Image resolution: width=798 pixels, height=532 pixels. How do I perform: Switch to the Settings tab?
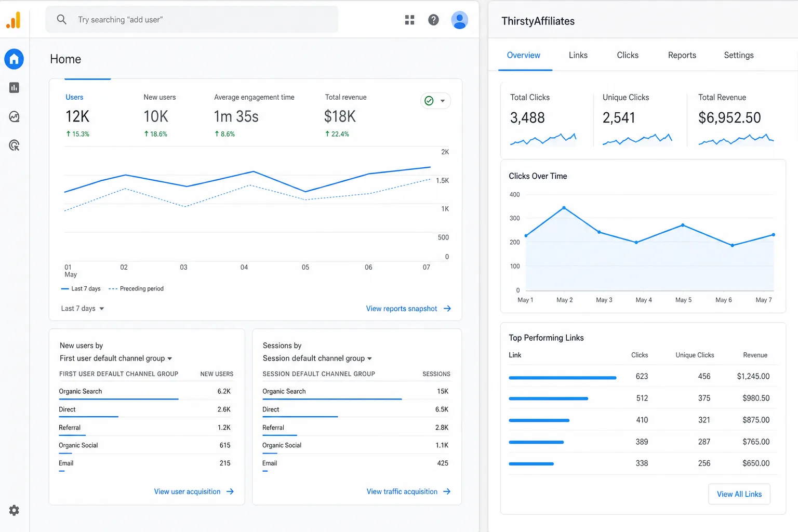739,55
